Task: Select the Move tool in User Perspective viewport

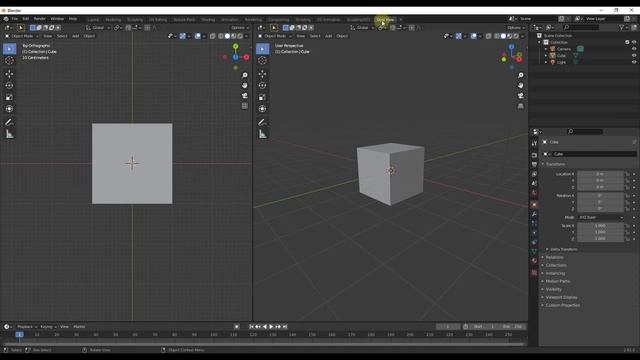Action: tap(262, 74)
